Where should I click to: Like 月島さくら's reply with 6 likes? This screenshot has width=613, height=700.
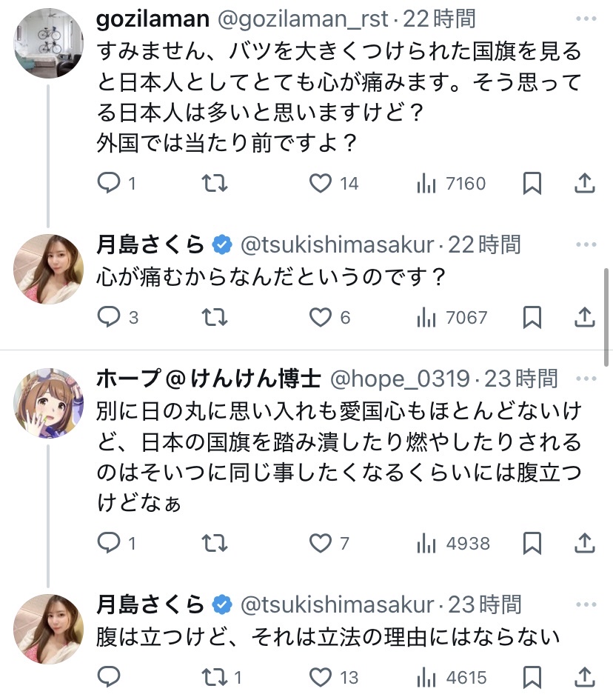click(x=321, y=318)
